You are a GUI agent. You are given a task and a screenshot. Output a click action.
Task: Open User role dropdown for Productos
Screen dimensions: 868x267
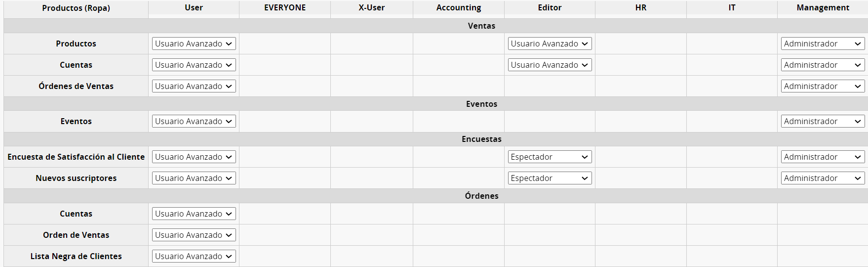coord(194,44)
